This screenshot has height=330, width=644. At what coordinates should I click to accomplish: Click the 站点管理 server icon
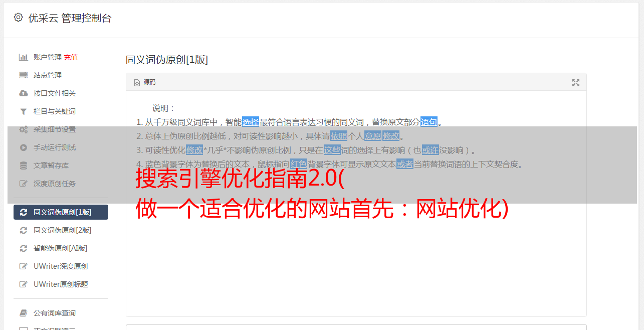[x=23, y=75]
